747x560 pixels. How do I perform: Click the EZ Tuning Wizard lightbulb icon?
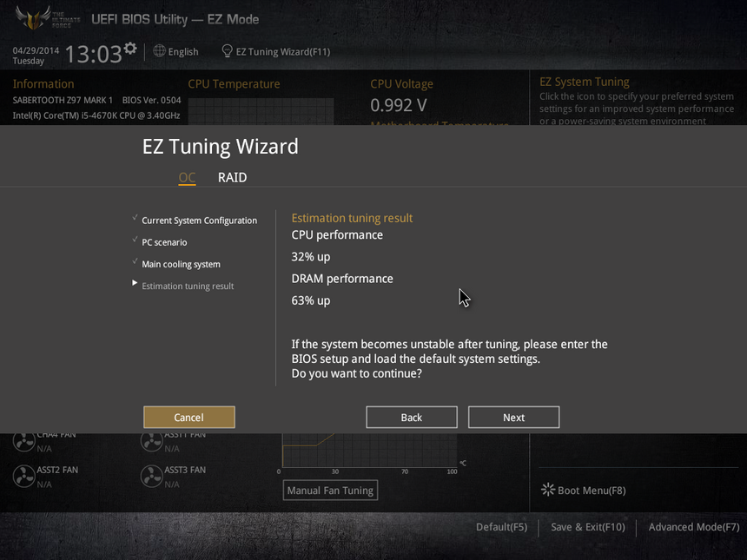[x=228, y=51]
